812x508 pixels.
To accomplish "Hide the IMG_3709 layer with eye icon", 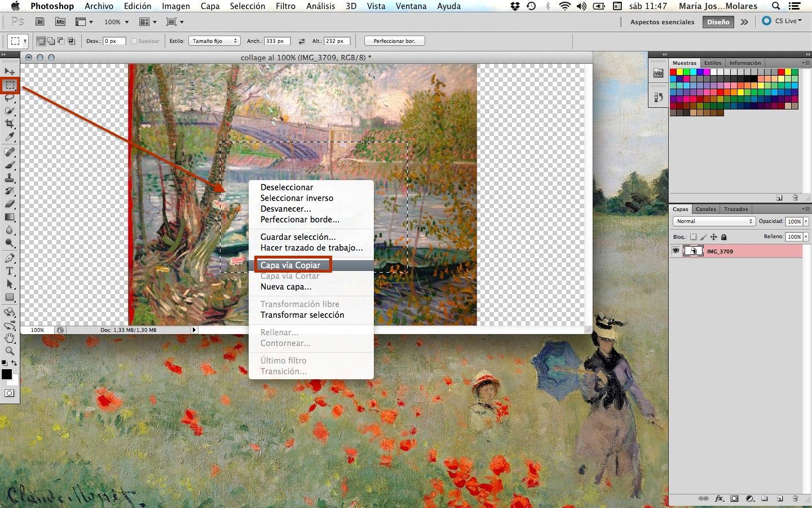I will pyautogui.click(x=676, y=251).
